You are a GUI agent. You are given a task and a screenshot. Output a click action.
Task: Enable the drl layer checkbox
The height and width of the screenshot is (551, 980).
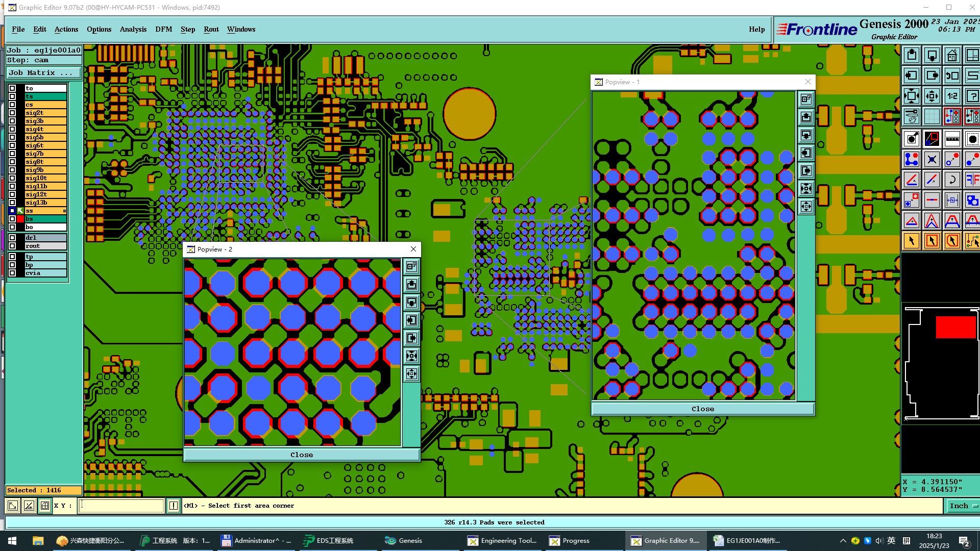(x=12, y=238)
